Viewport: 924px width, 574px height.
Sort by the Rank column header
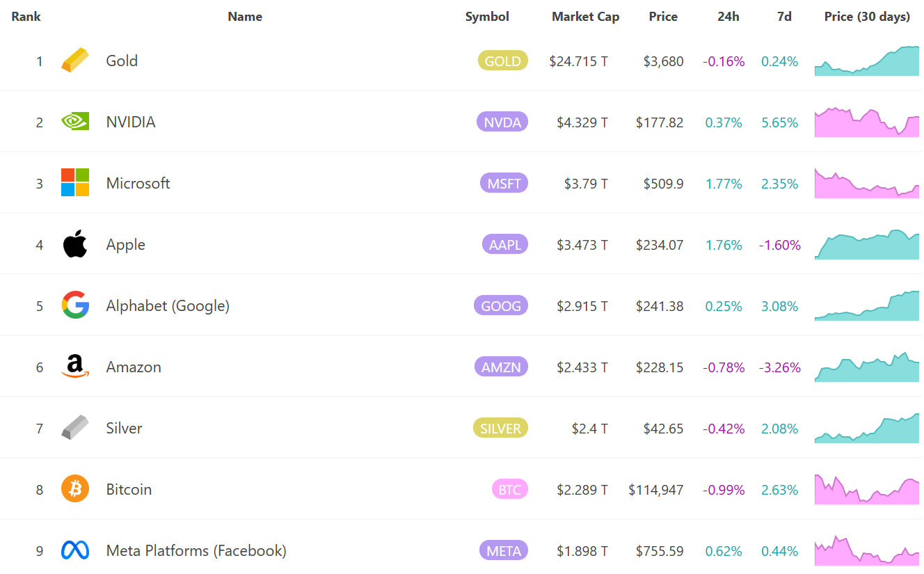26,17
